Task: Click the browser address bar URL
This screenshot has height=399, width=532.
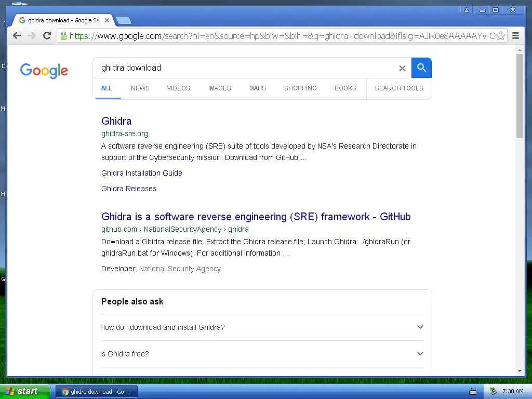Action: pos(282,36)
